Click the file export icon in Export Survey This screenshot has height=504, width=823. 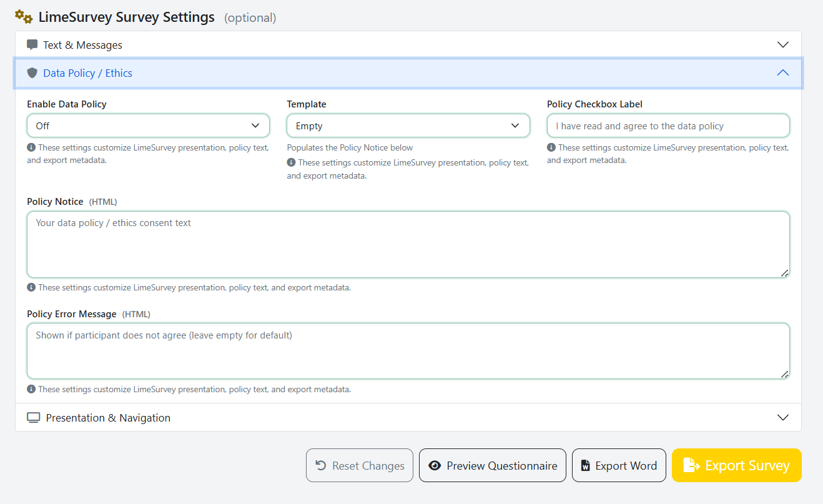click(x=691, y=465)
